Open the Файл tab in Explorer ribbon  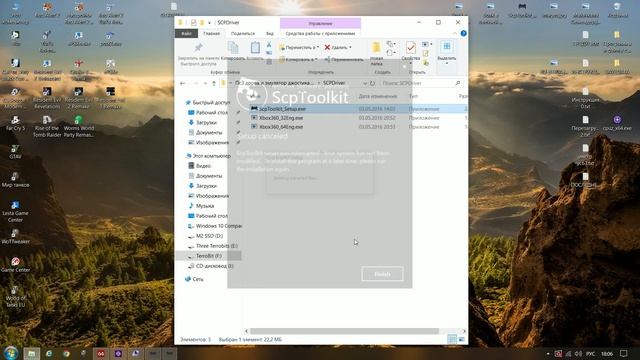click(187, 33)
